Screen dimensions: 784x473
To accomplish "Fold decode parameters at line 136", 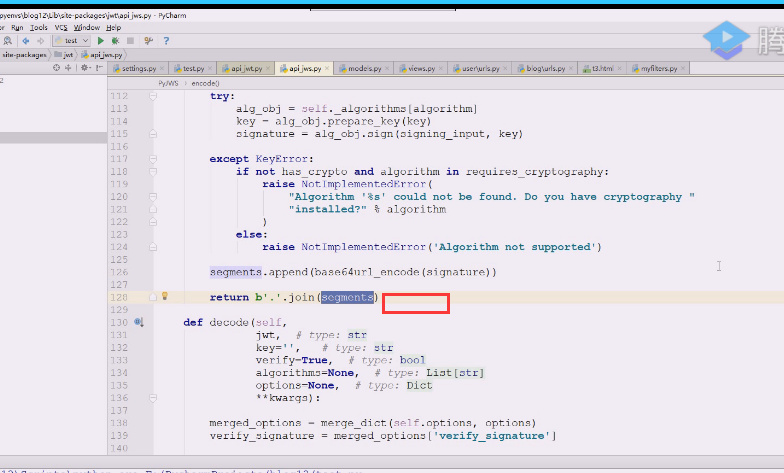I will click(153, 398).
